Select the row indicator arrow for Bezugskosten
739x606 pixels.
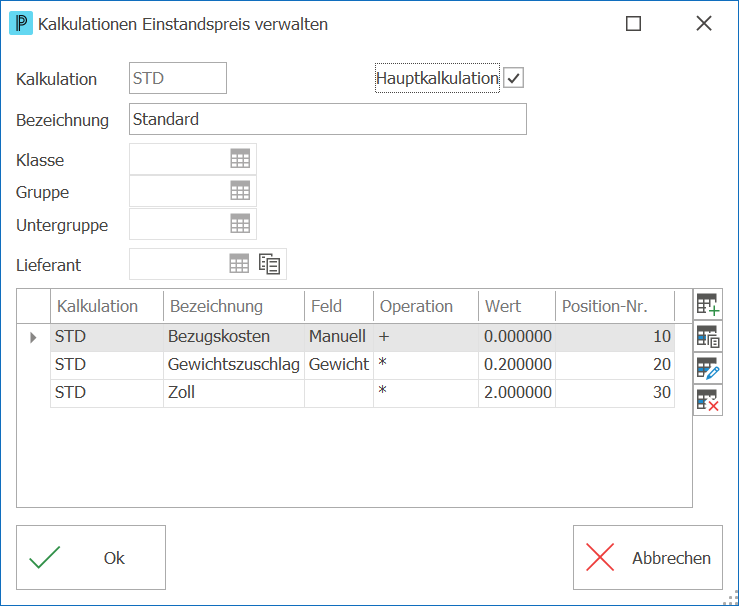pyautogui.click(x=33, y=337)
